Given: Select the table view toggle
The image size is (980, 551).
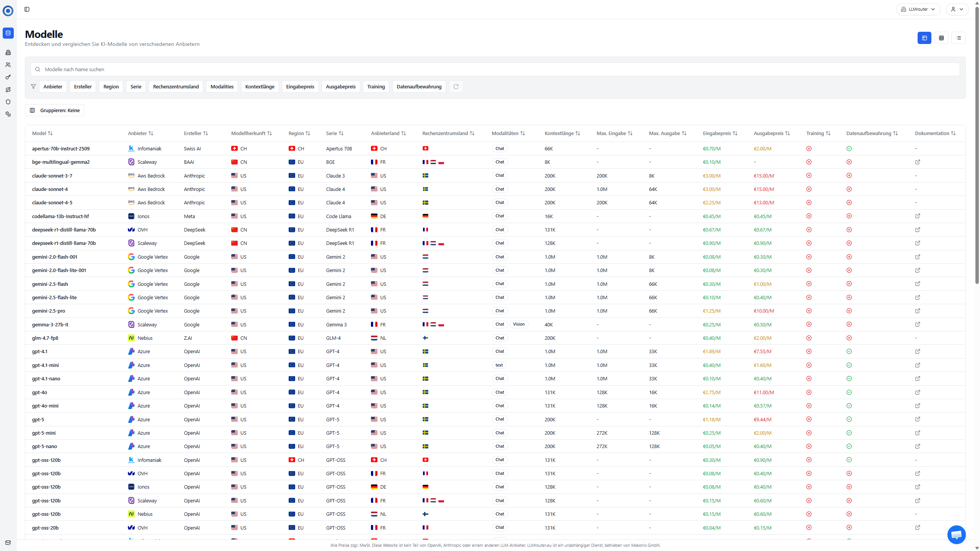Looking at the screenshot, I should click(x=924, y=38).
